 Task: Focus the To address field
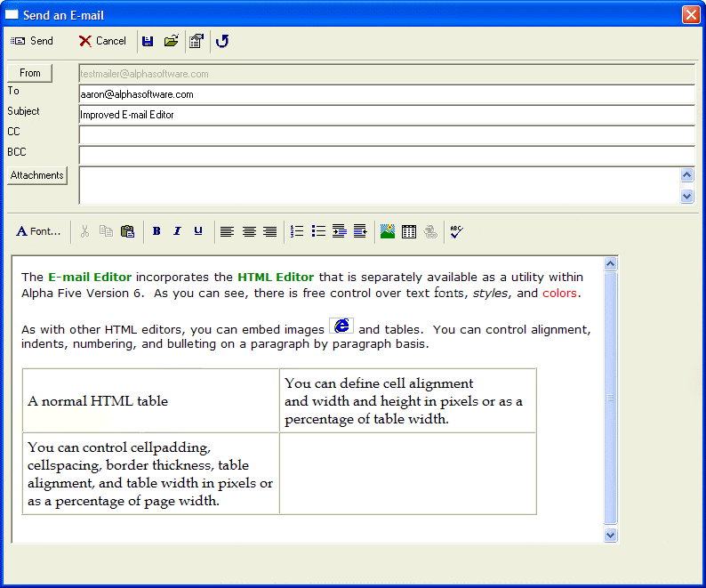[x=387, y=94]
